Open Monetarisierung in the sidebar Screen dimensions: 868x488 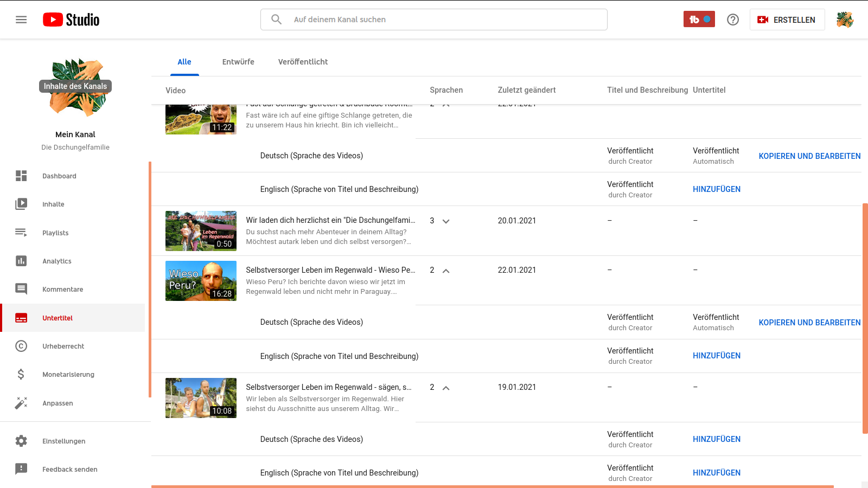point(68,375)
